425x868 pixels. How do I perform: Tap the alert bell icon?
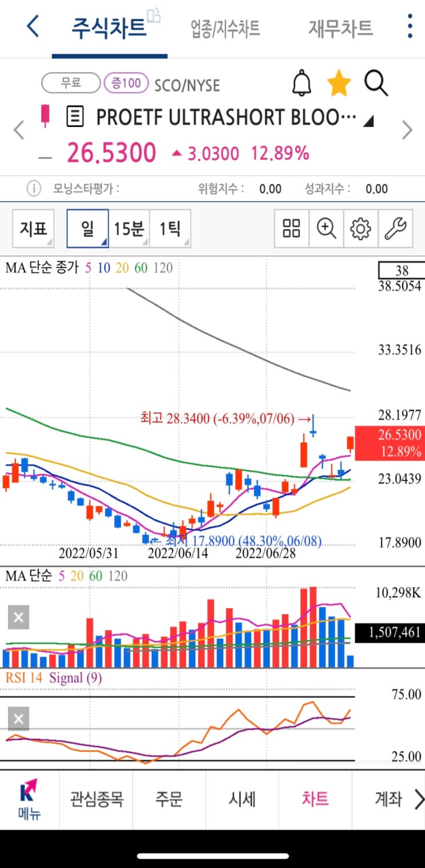click(x=301, y=84)
